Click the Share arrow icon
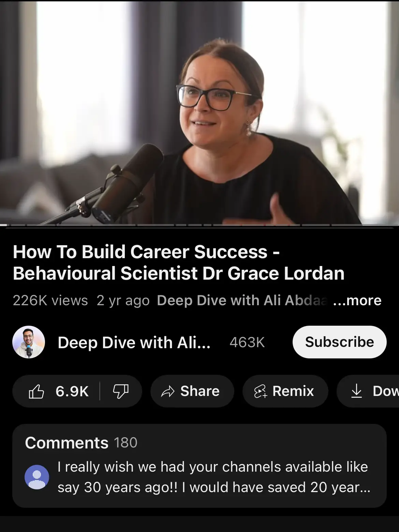Image resolution: width=399 pixels, height=532 pixels. click(167, 391)
